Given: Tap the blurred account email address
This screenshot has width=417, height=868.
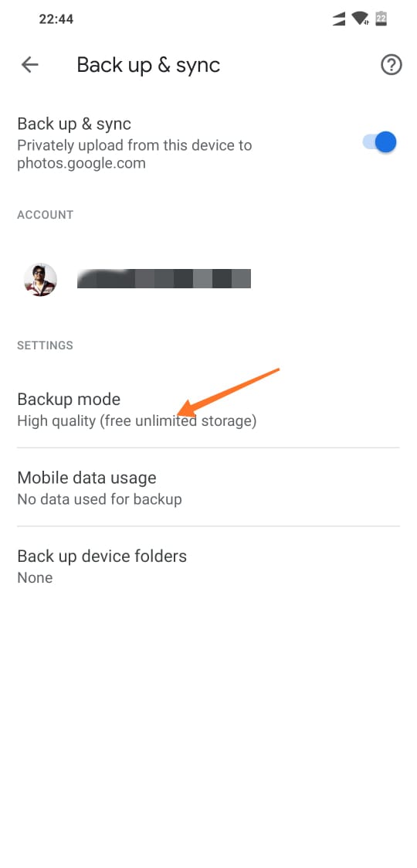Looking at the screenshot, I should click(x=164, y=278).
